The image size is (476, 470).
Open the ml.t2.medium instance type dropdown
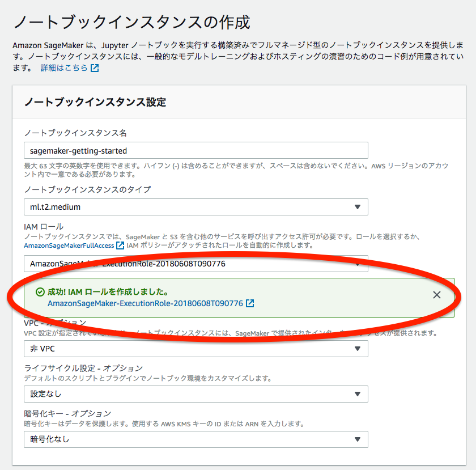pyautogui.click(x=196, y=207)
